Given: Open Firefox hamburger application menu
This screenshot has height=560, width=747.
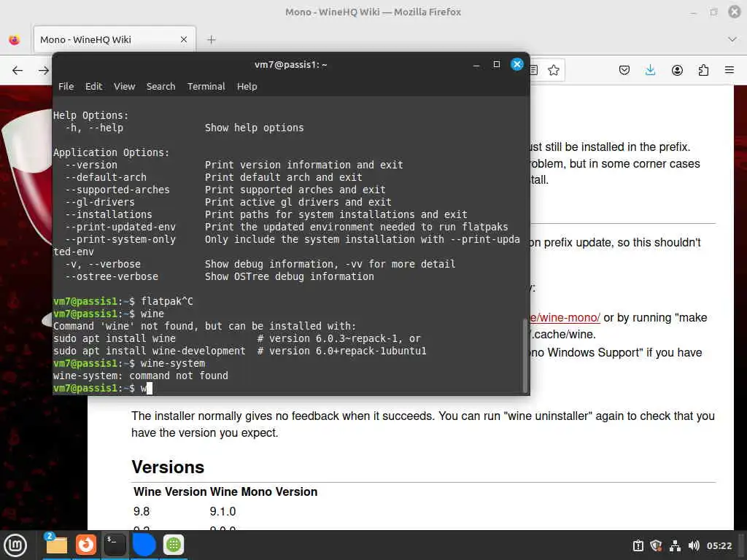Looking at the screenshot, I should click(x=729, y=71).
